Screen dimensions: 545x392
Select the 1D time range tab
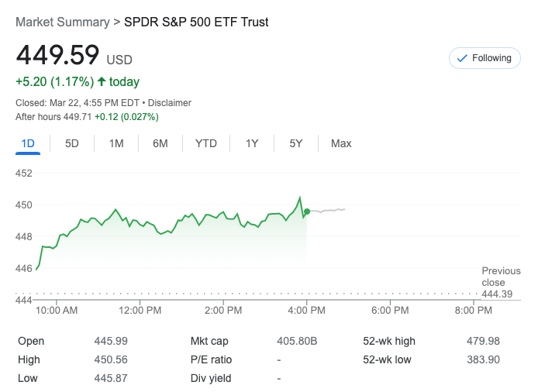point(28,143)
